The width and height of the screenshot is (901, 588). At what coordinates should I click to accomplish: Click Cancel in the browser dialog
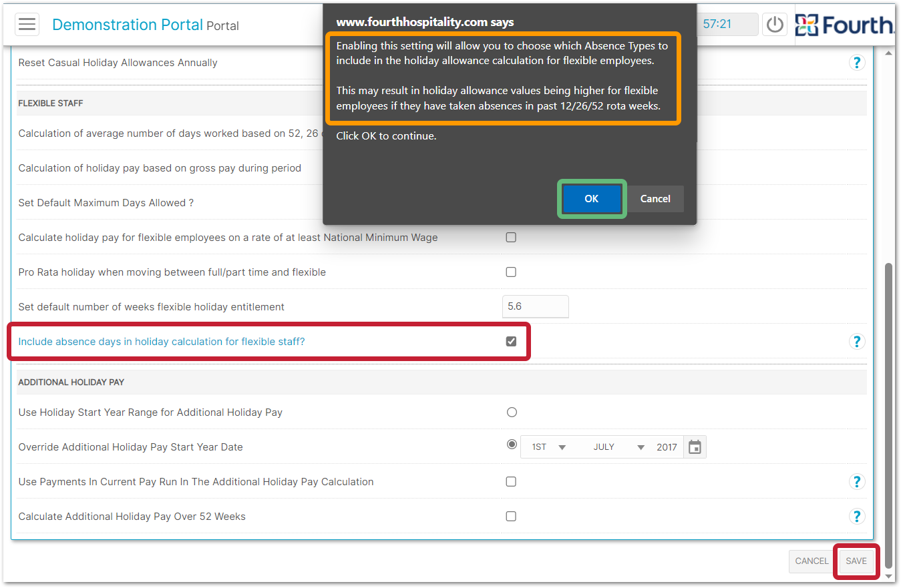(x=655, y=199)
